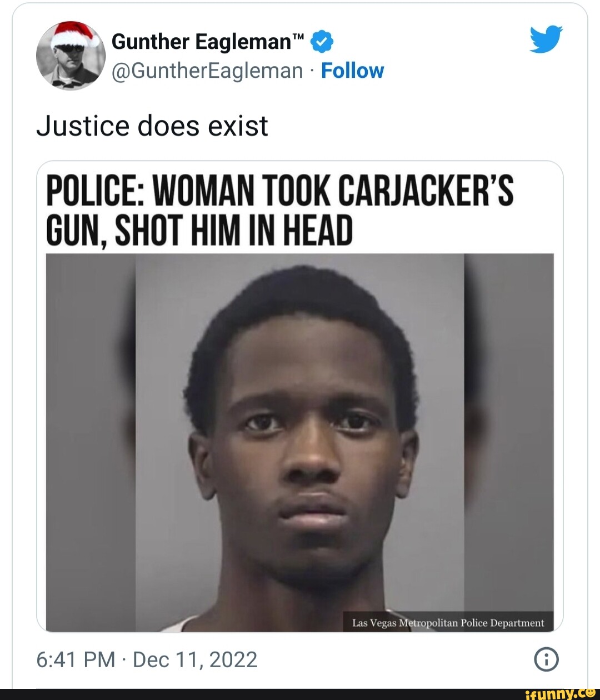Select the "Justice does exist" tweet text
This screenshot has height=700, width=600.
coord(152,126)
